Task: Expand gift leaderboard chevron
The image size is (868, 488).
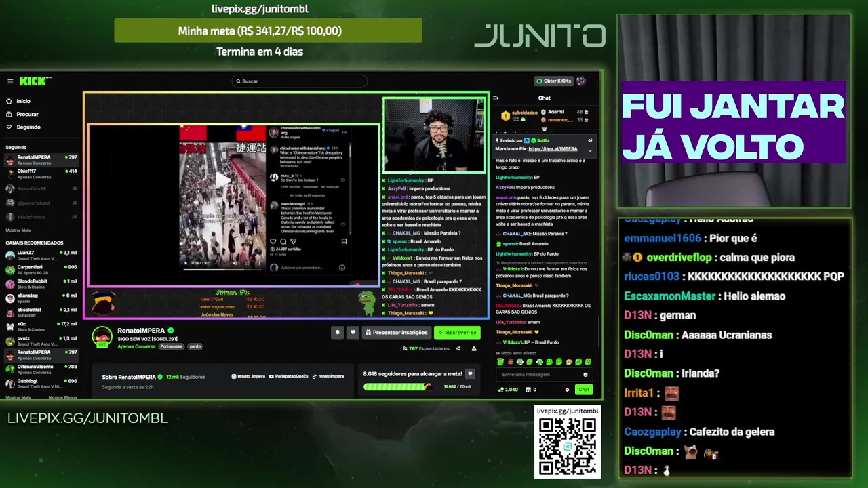Action: click(x=544, y=129)
